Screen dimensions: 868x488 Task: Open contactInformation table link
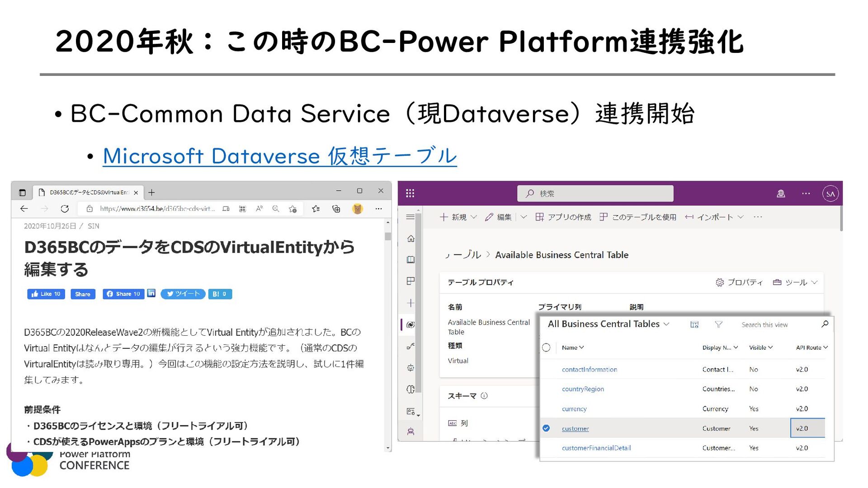(590, 370)
